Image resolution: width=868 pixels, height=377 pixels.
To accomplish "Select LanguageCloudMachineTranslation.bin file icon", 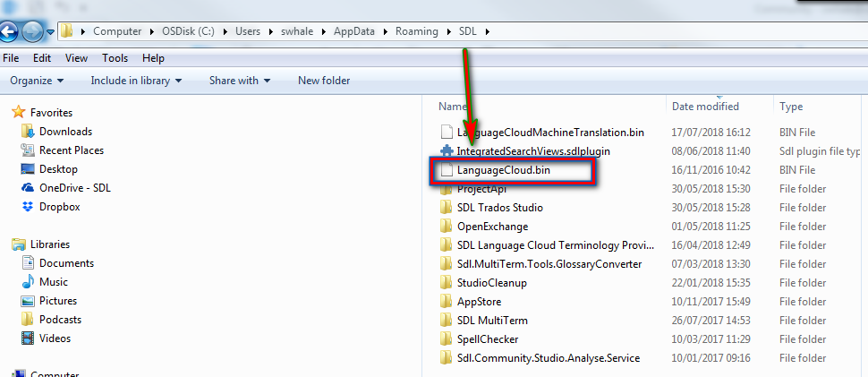I will click(447, 133).
